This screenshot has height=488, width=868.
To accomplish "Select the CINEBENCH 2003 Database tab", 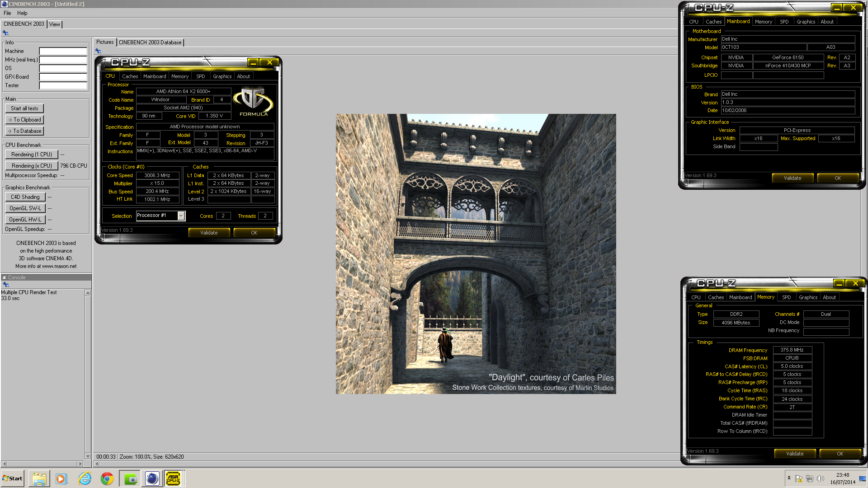I will (x=150, y=42).
